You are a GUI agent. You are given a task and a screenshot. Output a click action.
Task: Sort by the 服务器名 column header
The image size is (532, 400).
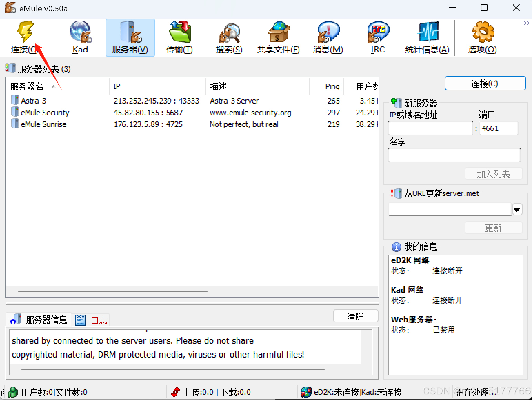(x=57, y=86)
